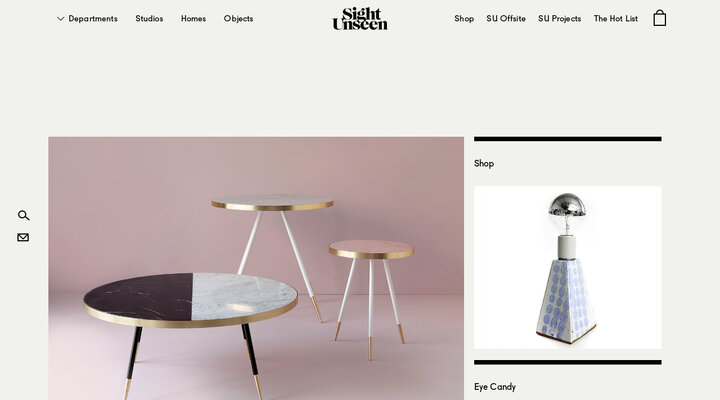Select the Homes menu item
720x400 pixels.
tap(193, 19)
